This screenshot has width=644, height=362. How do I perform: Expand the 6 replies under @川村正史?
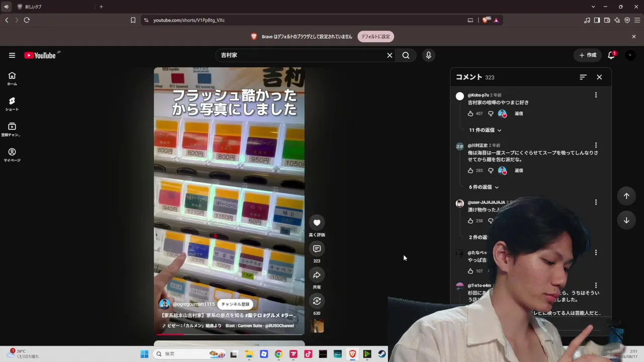484,187
